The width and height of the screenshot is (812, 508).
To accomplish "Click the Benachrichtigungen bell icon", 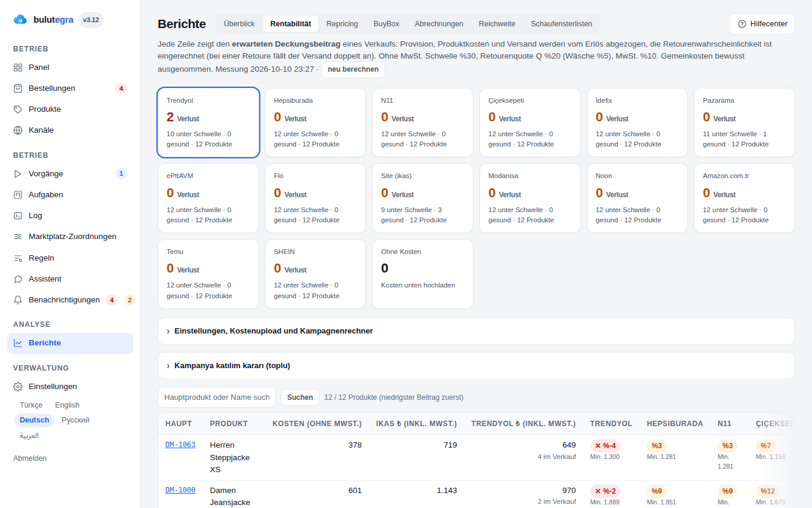I will [x=18, y=300].
